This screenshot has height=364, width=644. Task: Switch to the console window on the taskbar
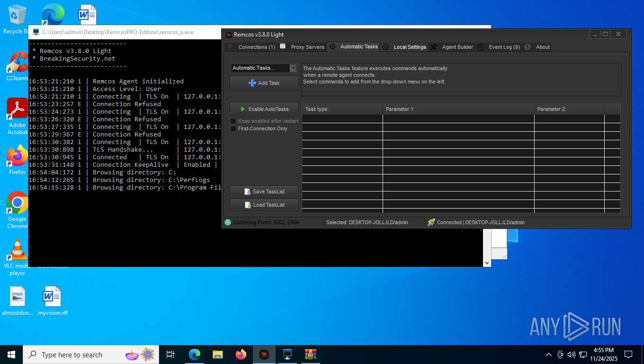(x=287, y=355)
